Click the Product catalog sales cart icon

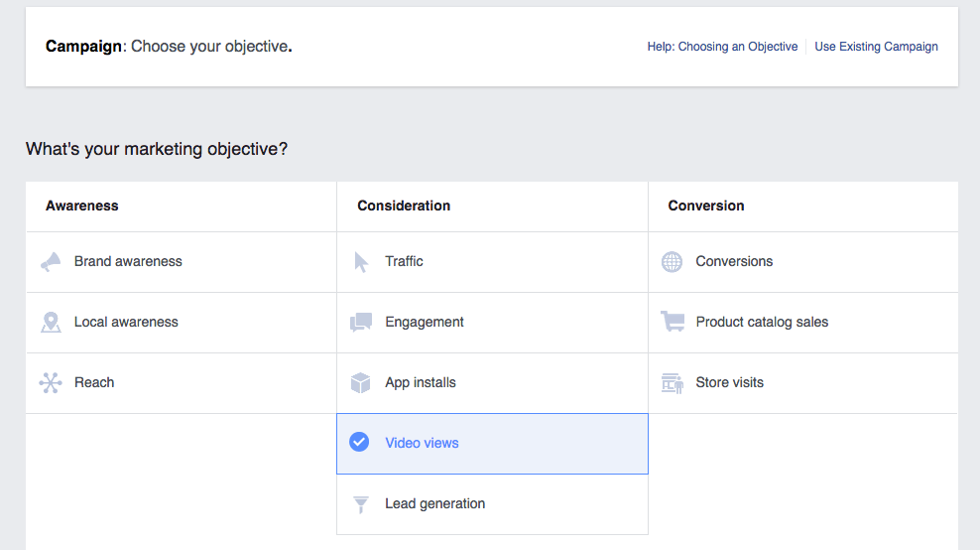click(x=673, y=322)
